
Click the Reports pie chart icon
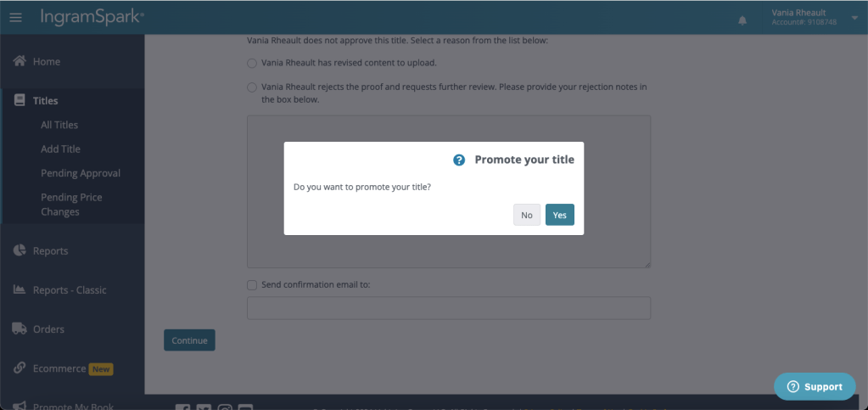tap(20, 250)
